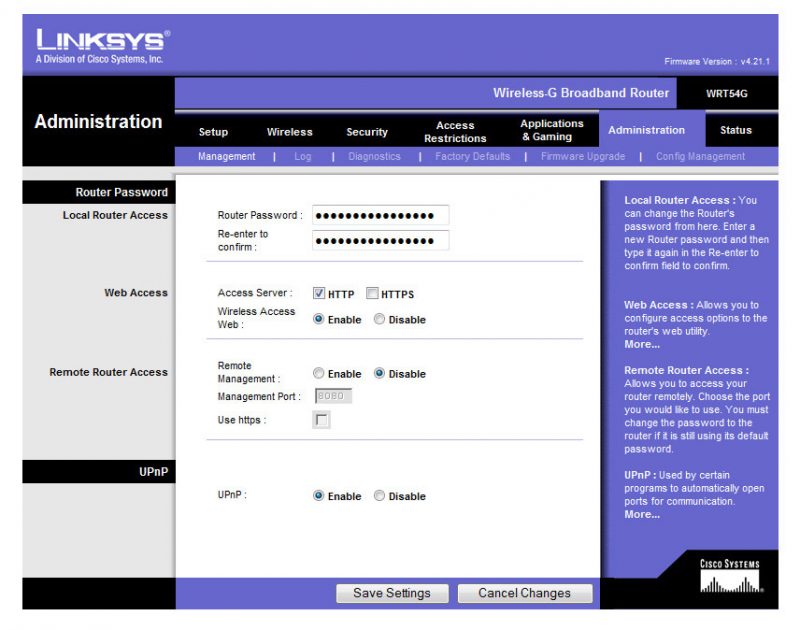Click the Firmware Version v4.21.1 text
Screen dimensions: 800x630
pyautogui.click(x=717, y=61)
